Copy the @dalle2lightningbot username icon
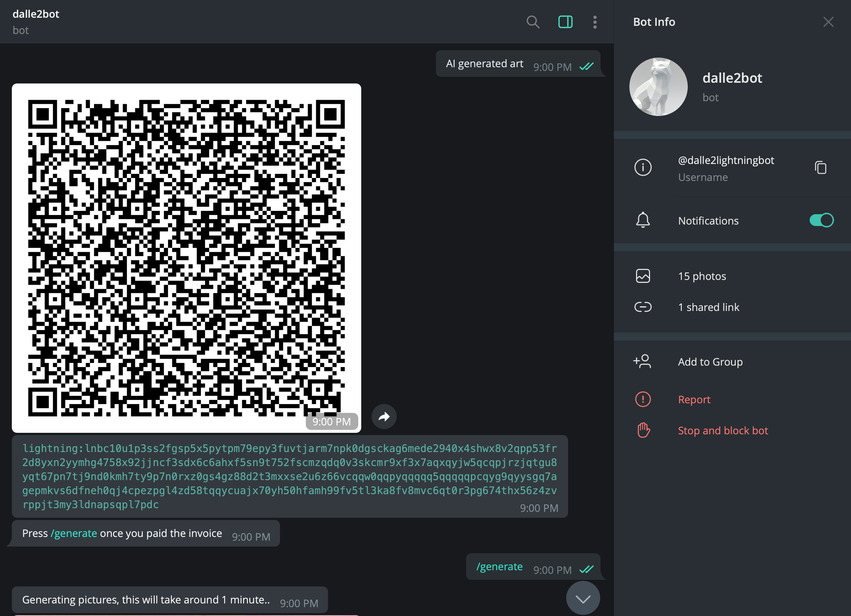Viewport: 851px width, 616px height. pos(820,168)
